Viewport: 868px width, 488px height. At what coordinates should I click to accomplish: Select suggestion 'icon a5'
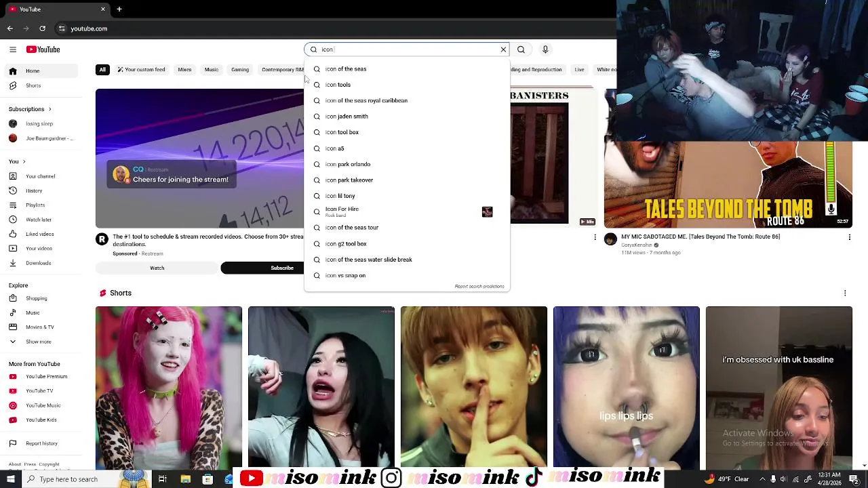coord(407,148)
